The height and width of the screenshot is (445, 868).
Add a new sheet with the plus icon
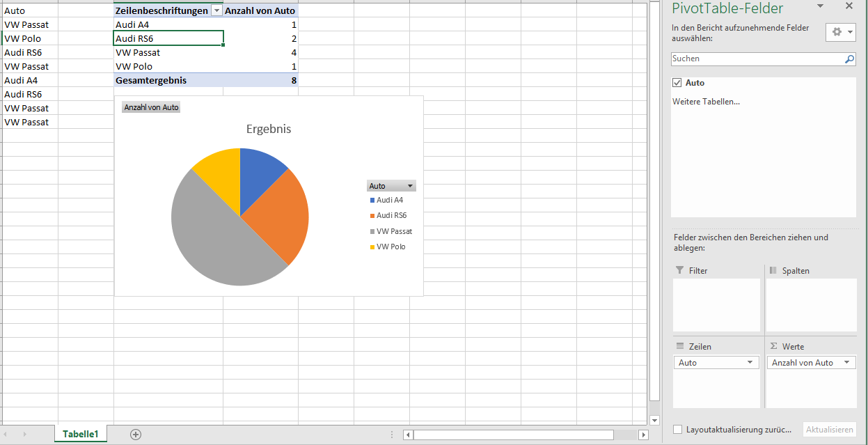pyautogui.click(x=136, y=434)
